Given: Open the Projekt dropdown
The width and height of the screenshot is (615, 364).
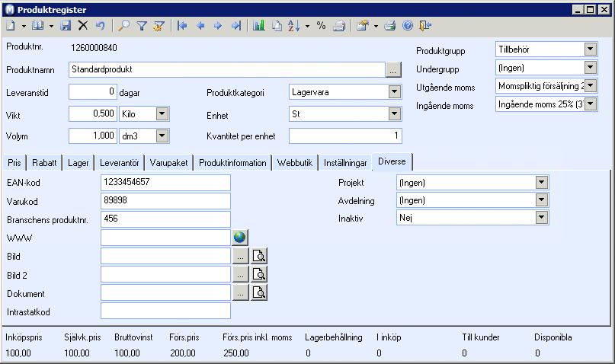Looking at the screenshot, I should pos(541,182).
